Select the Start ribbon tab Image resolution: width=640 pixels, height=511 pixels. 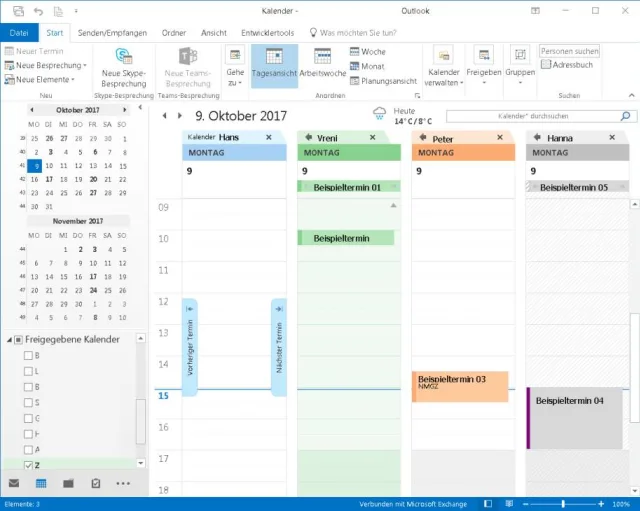point(55,33)
